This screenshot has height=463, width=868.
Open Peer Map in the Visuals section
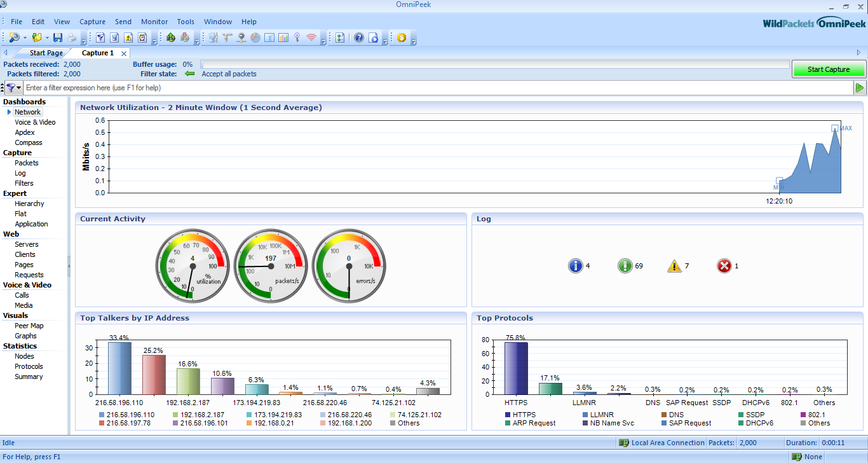[x=29, y=326]
